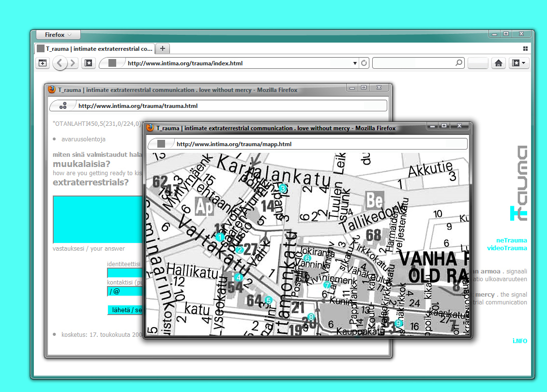Open the Firefox application menu button
The height and width of the screenshot is (392, 547).
click(58, 35)
